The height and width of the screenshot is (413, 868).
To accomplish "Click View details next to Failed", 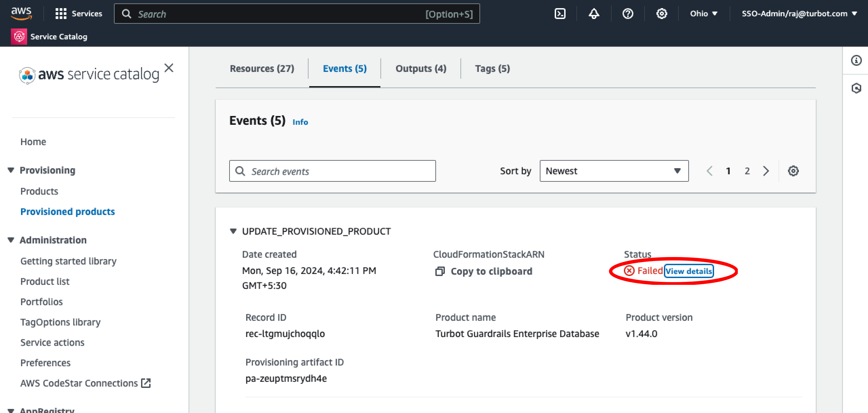I will [x=688, y=271].
